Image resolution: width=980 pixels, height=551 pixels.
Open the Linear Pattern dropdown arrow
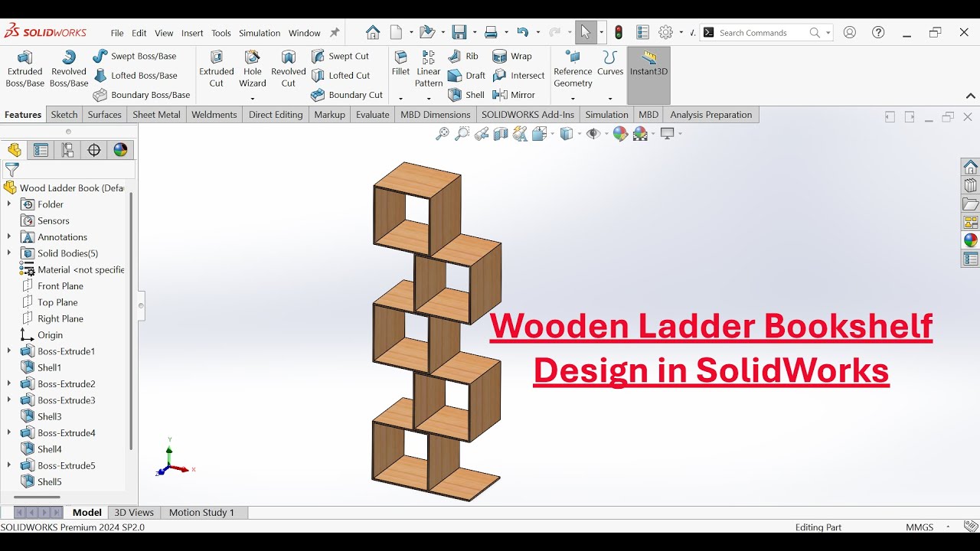pyautogui.click(x=429, y=99)
